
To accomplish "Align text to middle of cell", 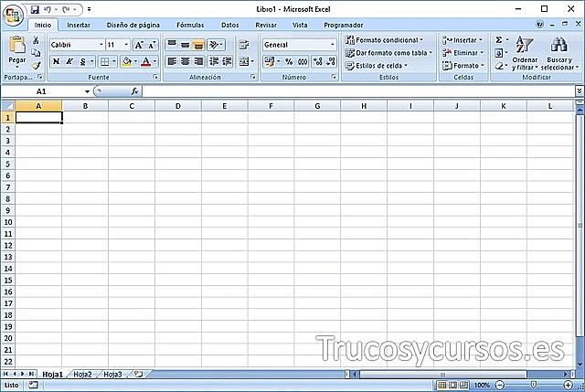I will (185, 45).
